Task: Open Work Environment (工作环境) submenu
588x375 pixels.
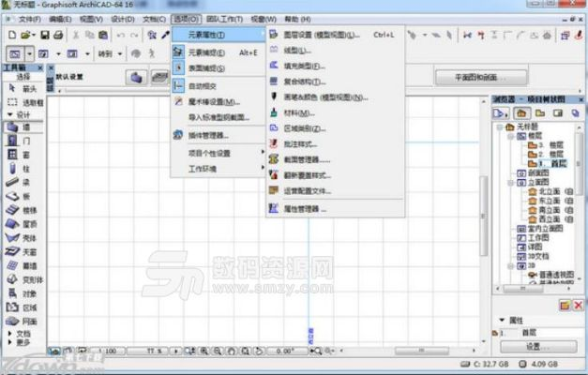Action: (219, 169)
